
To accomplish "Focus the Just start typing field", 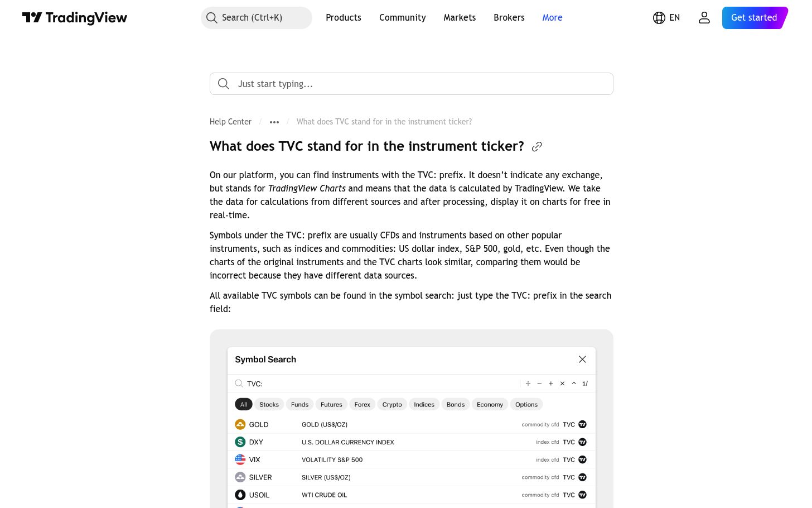I will point(412,84).
